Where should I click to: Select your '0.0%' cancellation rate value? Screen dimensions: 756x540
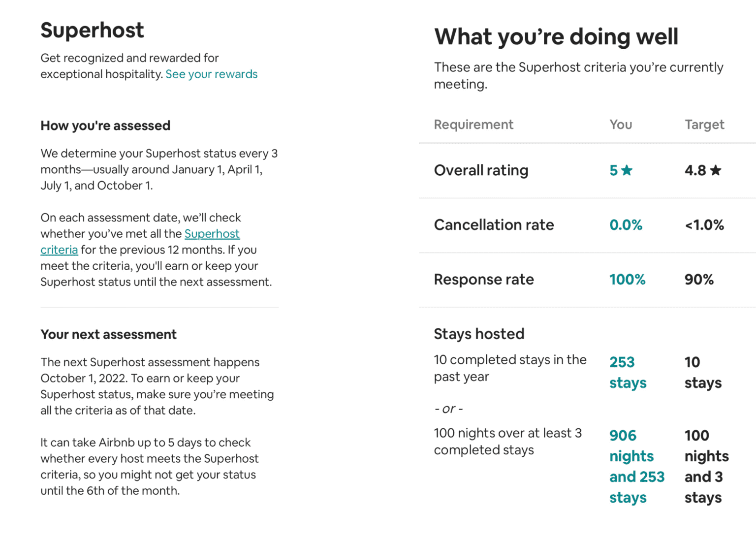pyautogui.click(x=626, y=225)
